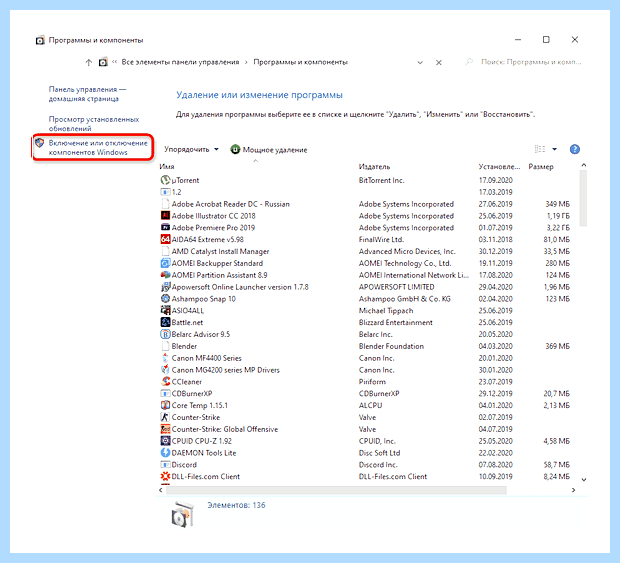Click the µTorrent program icon
The height and width of the screenshot is (563, 620).
pos(165,180)
